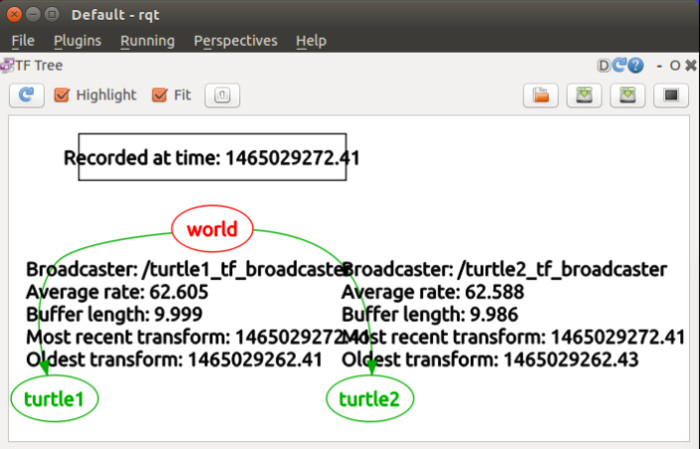Viewport: 700px width, 449px height.
Task: Click the Recorded at time box
Action: point(212,157)
